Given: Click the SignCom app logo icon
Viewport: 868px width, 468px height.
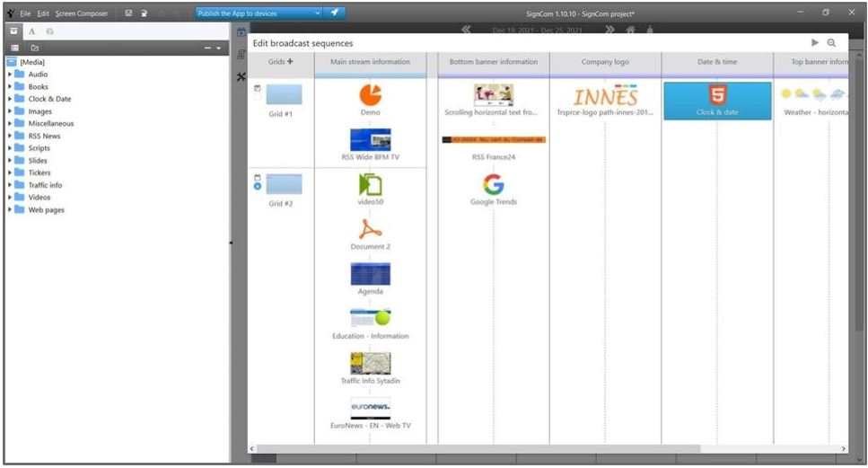Looking at the screenshot, I should pos(11,13).
